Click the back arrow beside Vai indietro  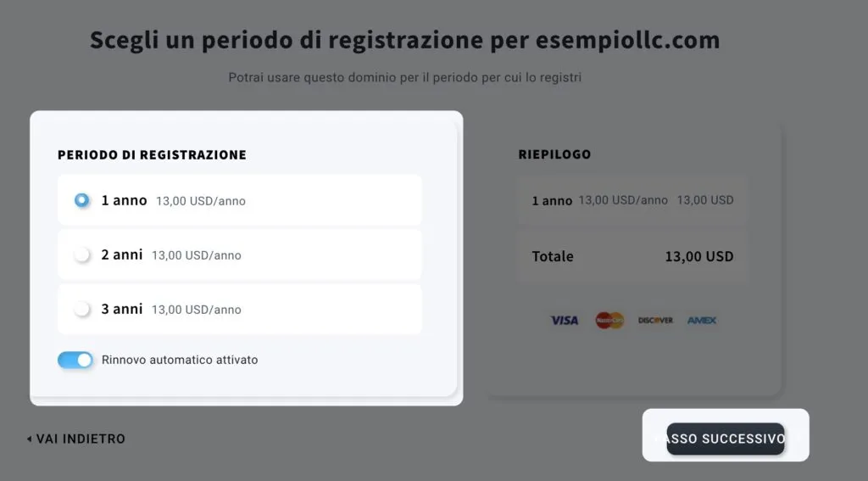[29, 439]
